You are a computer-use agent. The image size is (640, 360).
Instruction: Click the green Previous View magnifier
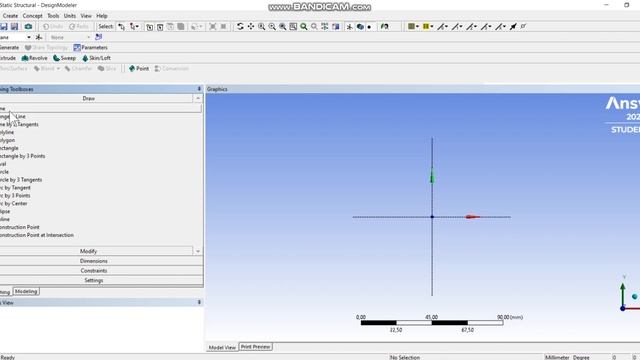(304, 27)
